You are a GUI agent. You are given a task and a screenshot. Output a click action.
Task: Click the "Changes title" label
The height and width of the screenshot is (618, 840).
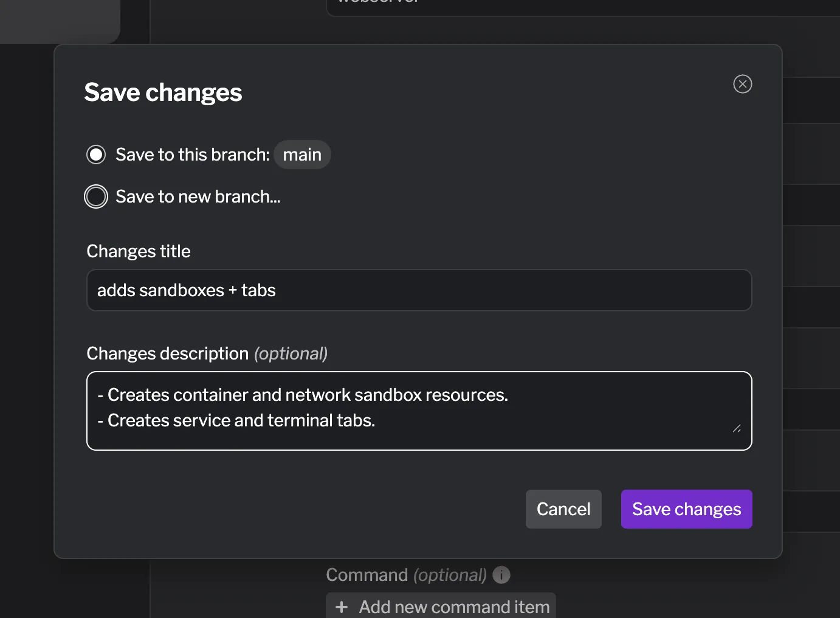point(139,251)
